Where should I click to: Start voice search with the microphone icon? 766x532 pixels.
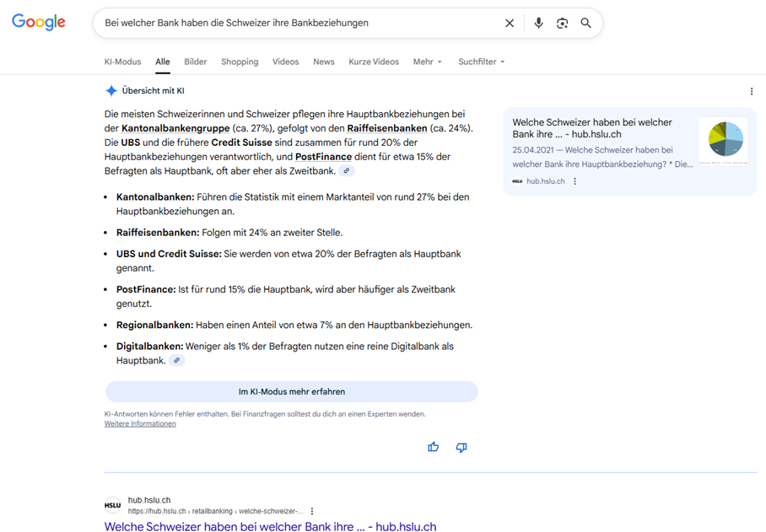(538, 24)
